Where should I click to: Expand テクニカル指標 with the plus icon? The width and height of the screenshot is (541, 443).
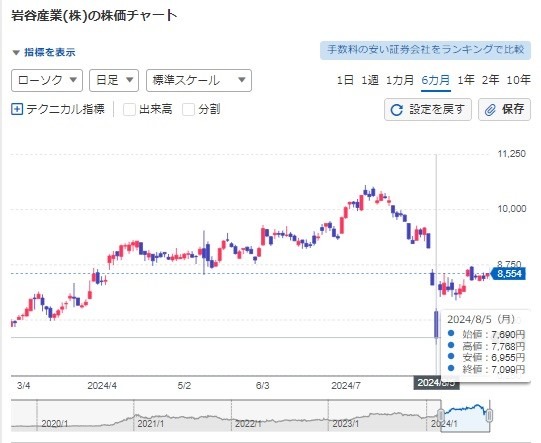[17, 109]
